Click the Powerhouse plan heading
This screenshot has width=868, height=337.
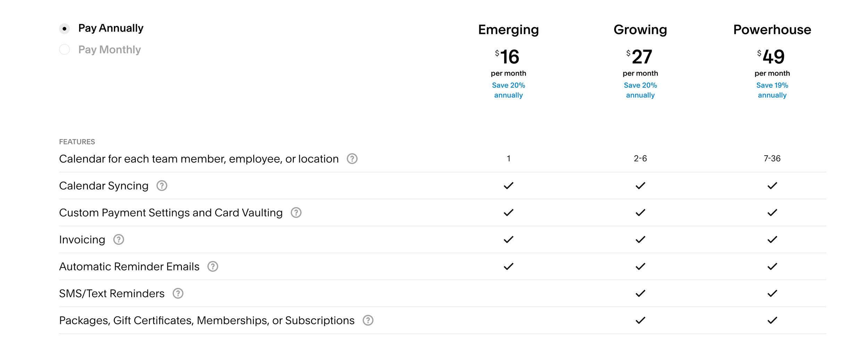tap(772, 30)
